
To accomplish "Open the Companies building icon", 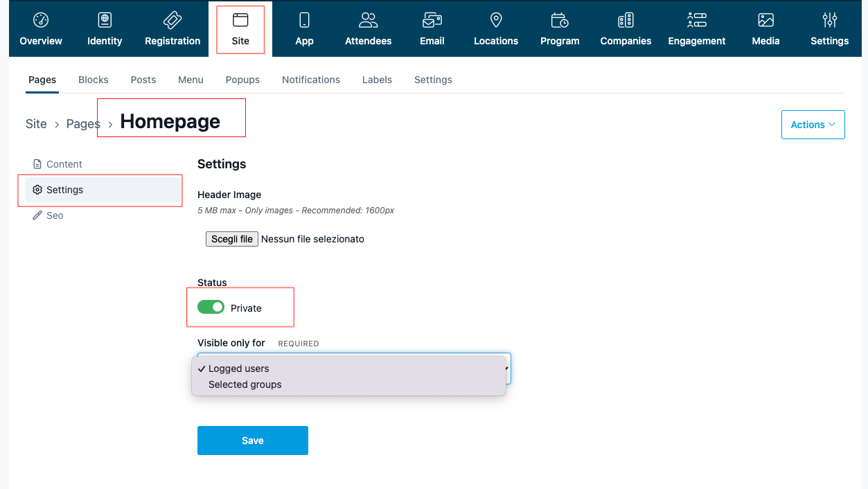I will point(626,20).
